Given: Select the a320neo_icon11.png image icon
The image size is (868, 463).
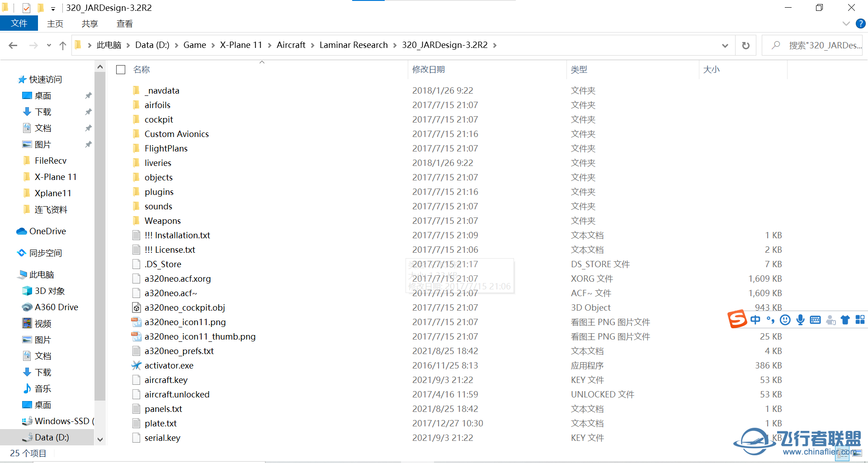Looking at the screenshot, I should tap(136, 322).
